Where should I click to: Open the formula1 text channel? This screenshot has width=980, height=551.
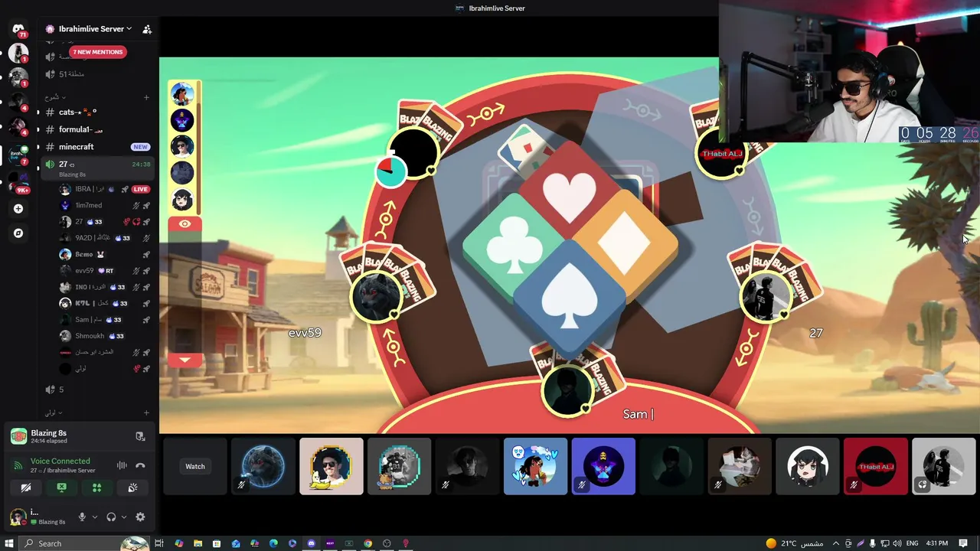(x=97, y=129)
